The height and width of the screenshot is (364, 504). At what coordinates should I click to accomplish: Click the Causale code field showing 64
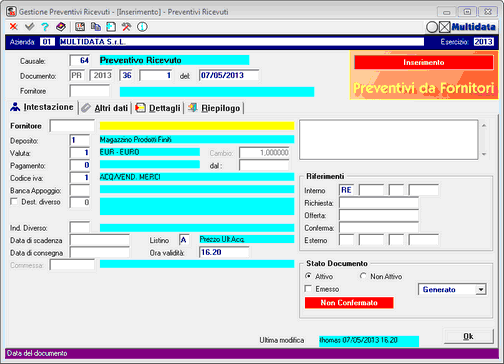coord(80,60)
